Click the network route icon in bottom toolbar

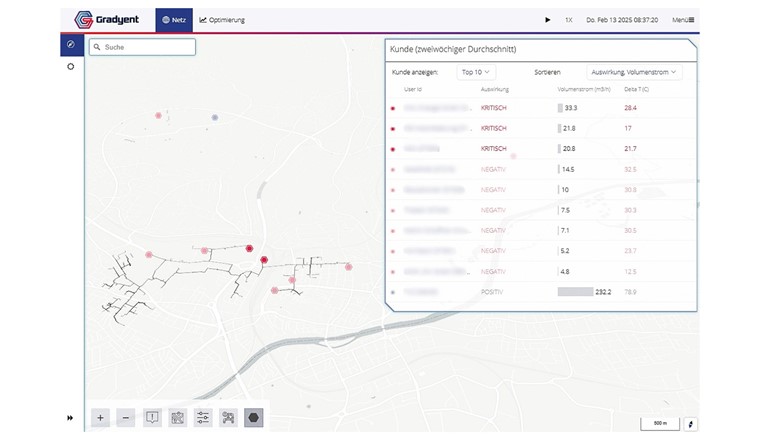click(228, 418)
